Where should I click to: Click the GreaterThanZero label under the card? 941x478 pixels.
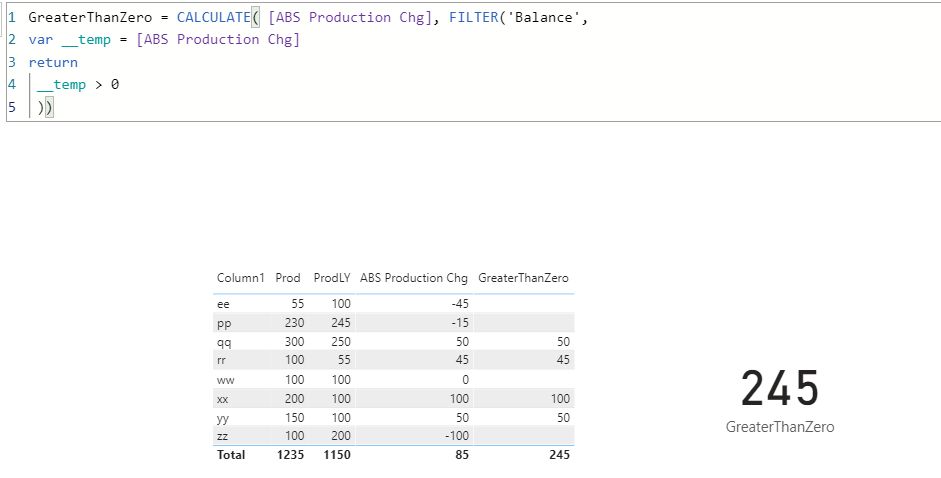tap(780, 427)
